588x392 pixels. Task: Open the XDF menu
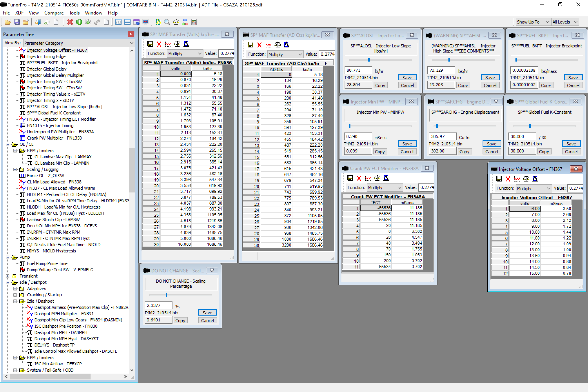(x=19, y=13)
